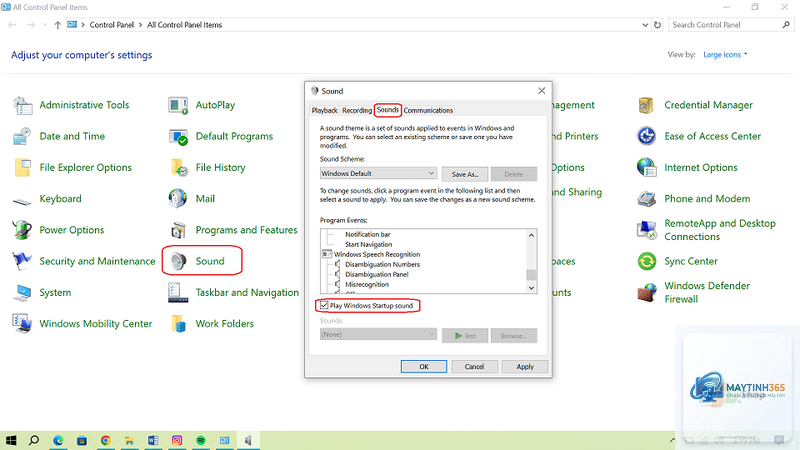Close the Sound dialog
The image size is (800, 450).
point(541,90)
